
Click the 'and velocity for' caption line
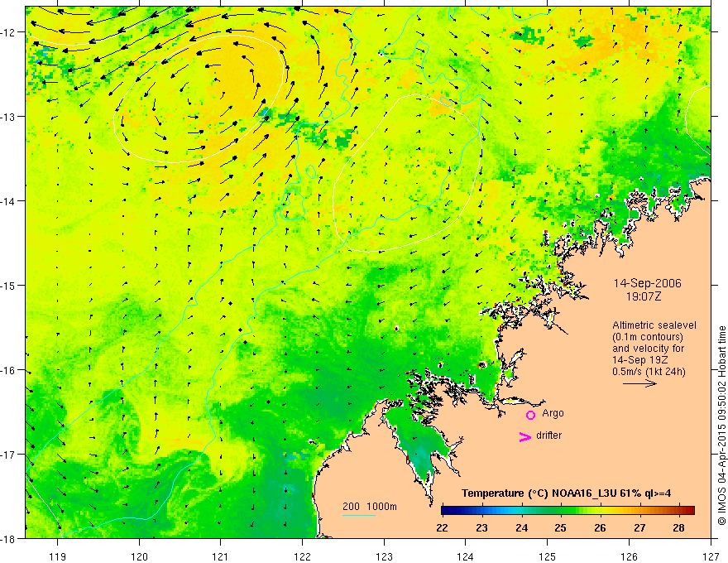coord(648,349)
